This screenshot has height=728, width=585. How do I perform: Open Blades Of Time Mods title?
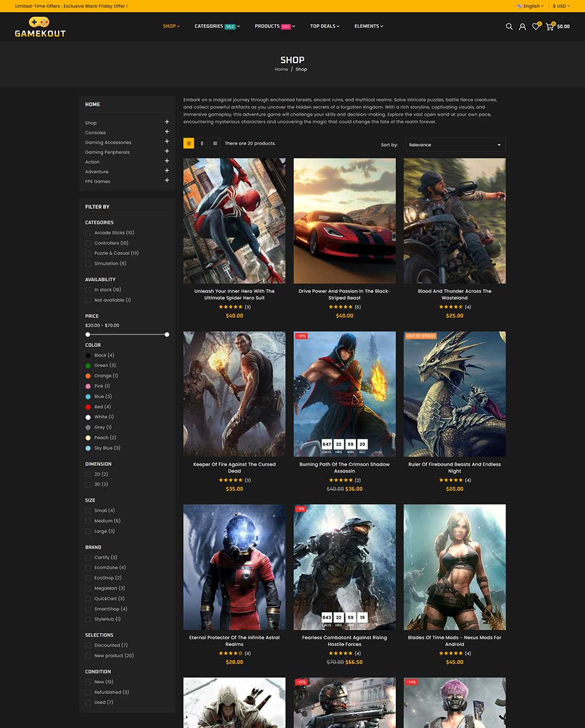point(455,641)
